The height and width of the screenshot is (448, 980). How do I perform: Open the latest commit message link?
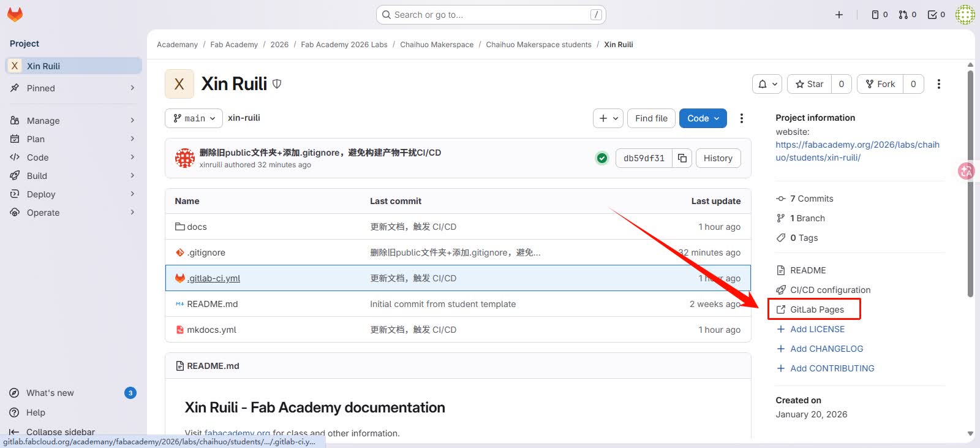[320, 153]
